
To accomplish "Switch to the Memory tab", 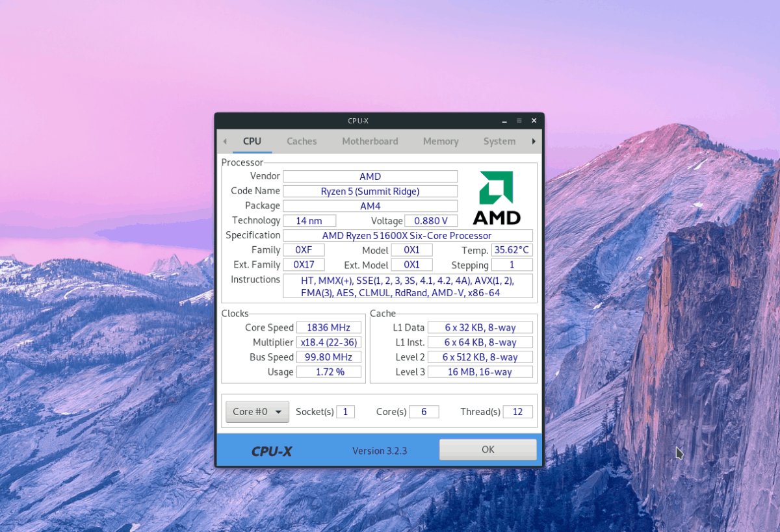I will tap(441, 141).
